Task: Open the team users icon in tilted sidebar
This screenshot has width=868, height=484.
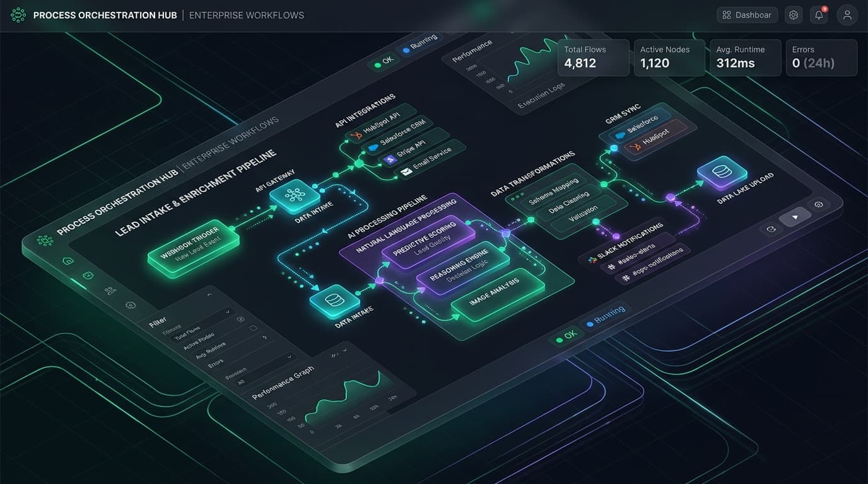Action: pos(110,291)
